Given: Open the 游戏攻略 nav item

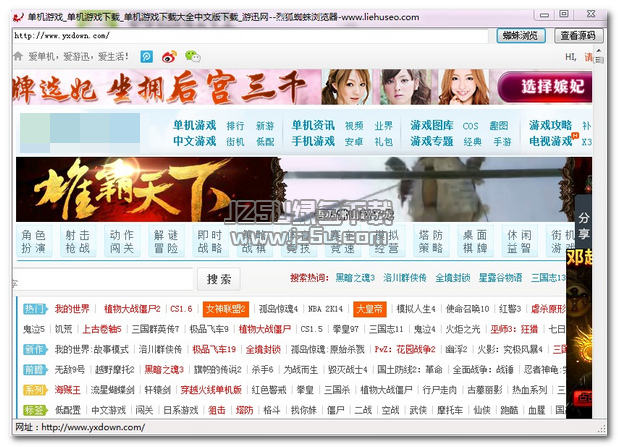Looking at the screenshot, I should coord(551,126).
